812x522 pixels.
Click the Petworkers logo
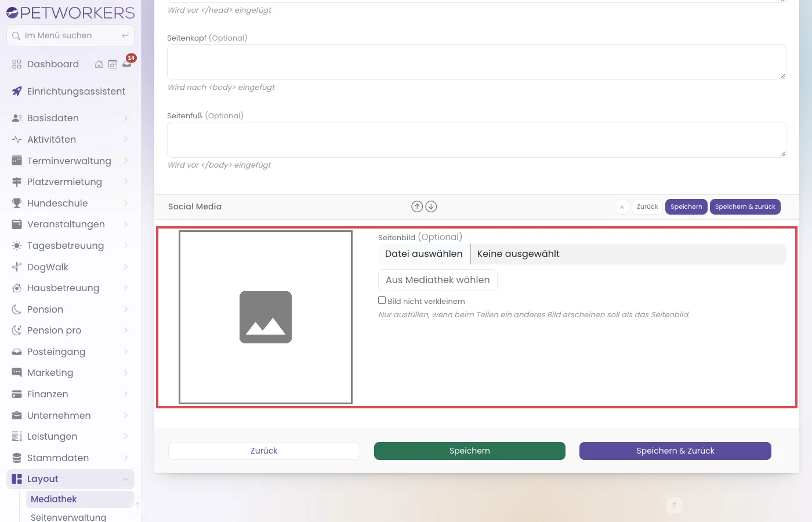(70, 13)
